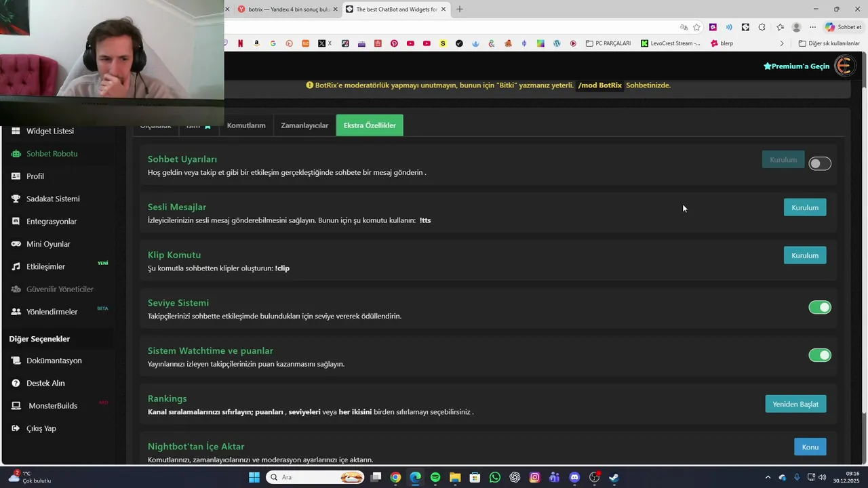Open Etkileşimler music note item

click(38, 266)
